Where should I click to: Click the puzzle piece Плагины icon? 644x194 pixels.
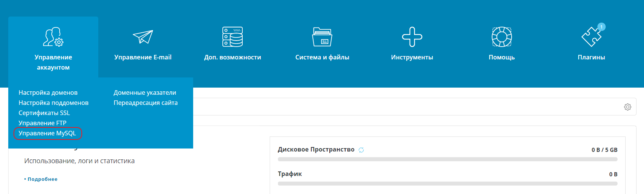(x=591, y=37)
